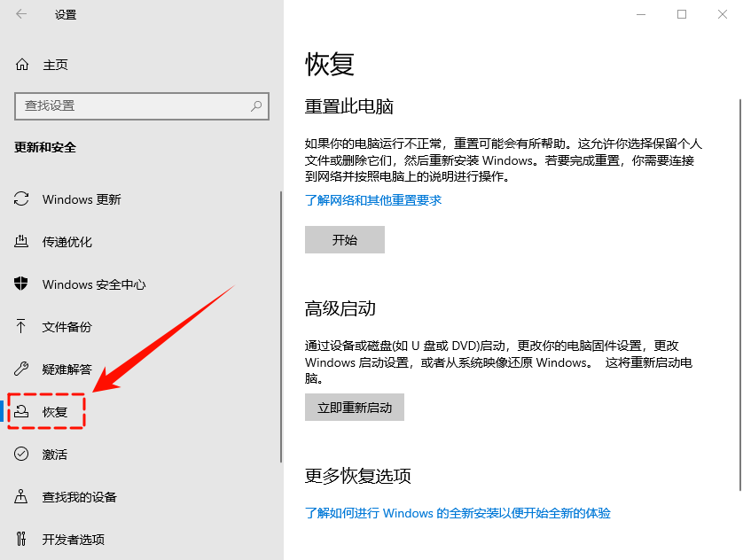The height and width of the screenshot is (560, 743).
Task: Open Windows 安全中心 via its shield icon
Action: (20, 284)
